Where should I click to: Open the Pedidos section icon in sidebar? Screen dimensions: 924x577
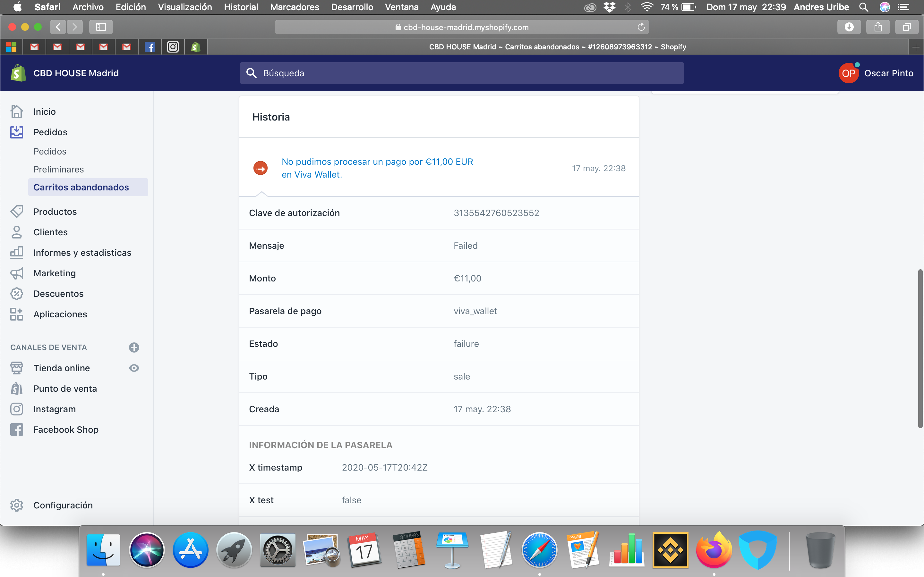click(17, 132)
